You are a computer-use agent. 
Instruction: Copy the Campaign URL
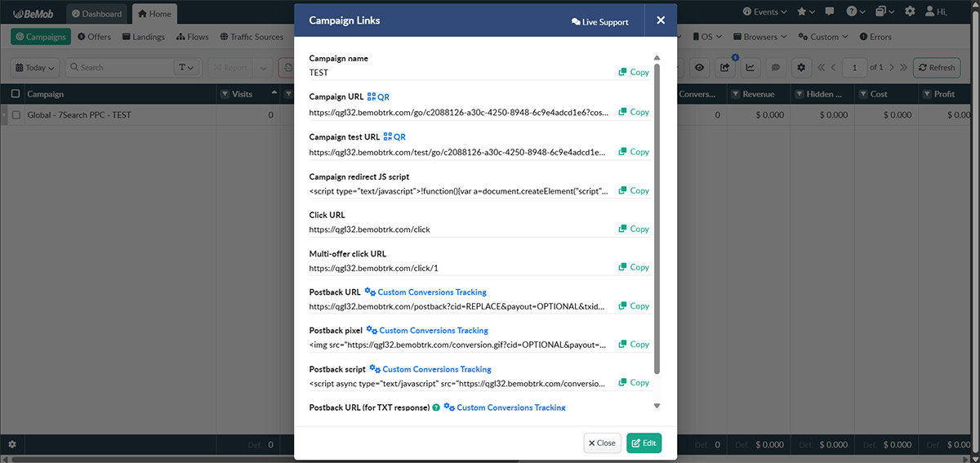click(x=634, y=112)
